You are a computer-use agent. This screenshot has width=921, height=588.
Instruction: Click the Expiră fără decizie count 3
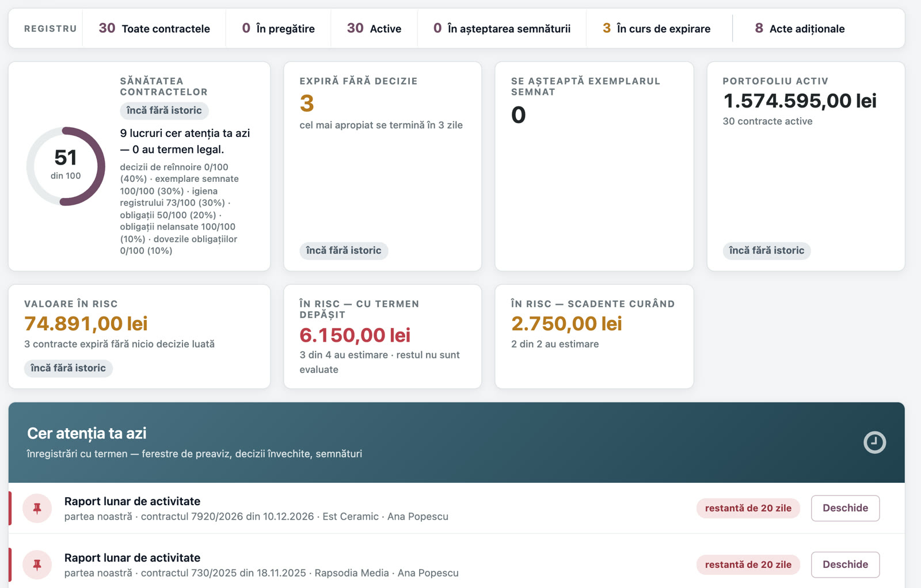[x=307, y=104]
